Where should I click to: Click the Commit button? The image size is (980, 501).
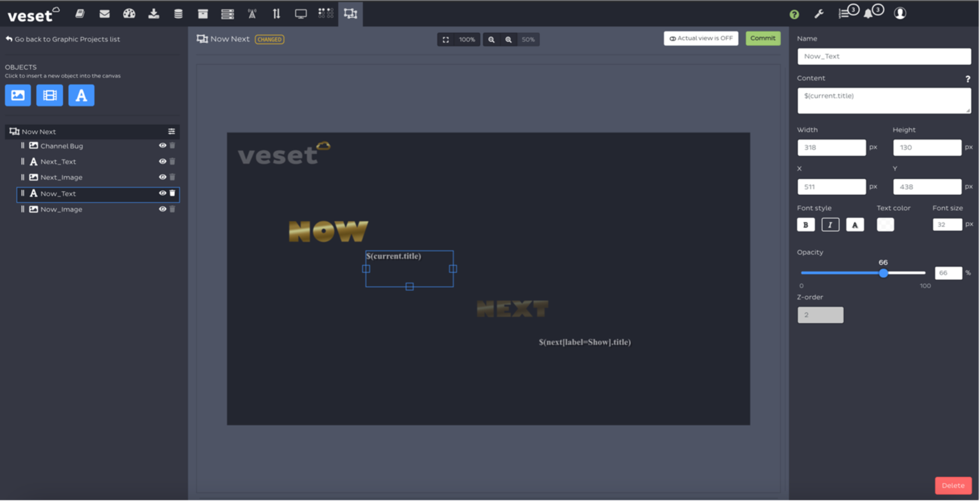[x=762, y=39]
